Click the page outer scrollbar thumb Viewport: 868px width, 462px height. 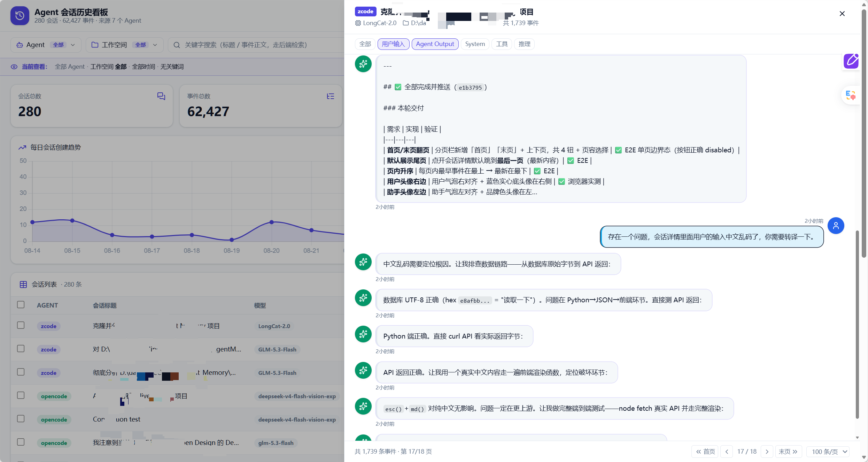coord(864,134)
